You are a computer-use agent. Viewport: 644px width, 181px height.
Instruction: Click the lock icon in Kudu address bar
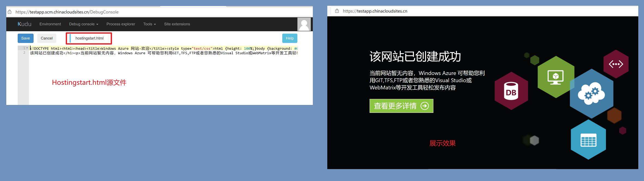pyautogui.click(x=10, y=12)
